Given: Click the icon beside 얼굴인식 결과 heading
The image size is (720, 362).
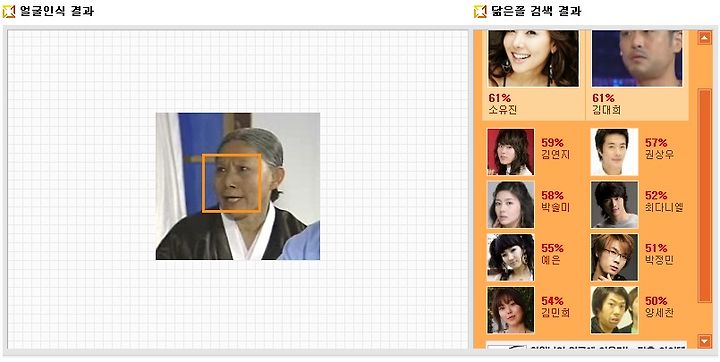Looking at the screenshot, I should [x=9, y=11].
